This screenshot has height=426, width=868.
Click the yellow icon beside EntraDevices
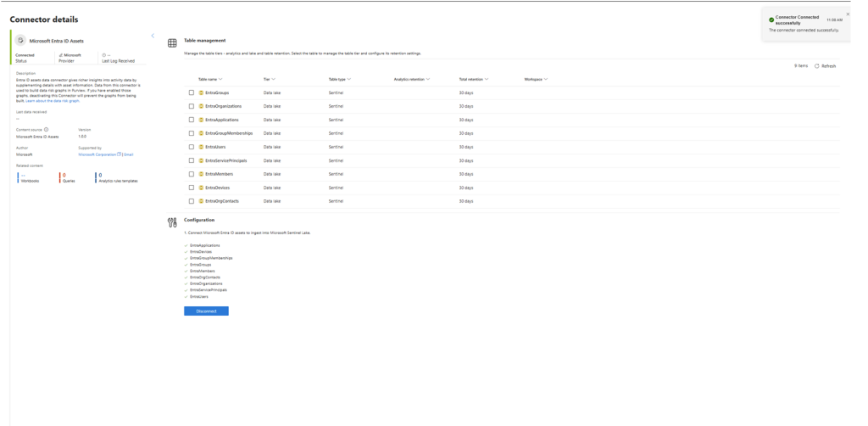pos(201,187)
